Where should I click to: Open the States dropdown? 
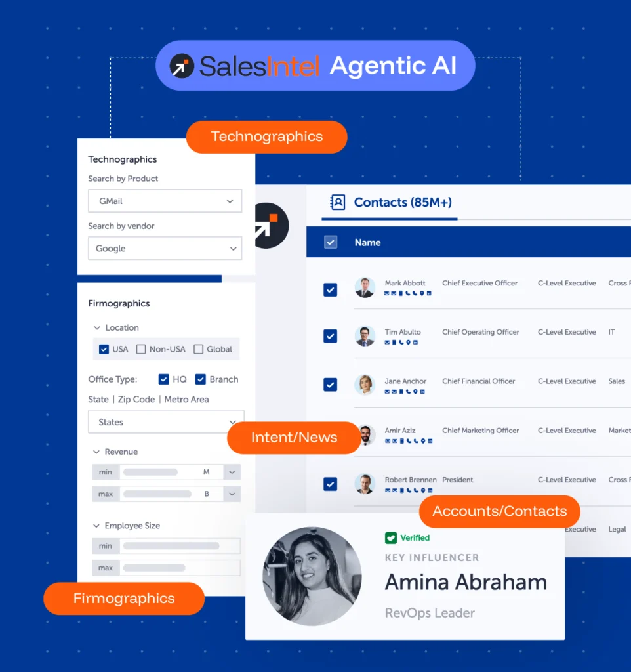(166, 422)
